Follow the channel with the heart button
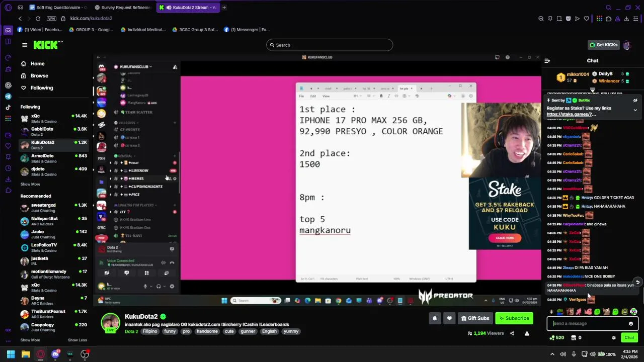Image resolution: width=644 pixels, height=362 pixels. pos(449,318)
